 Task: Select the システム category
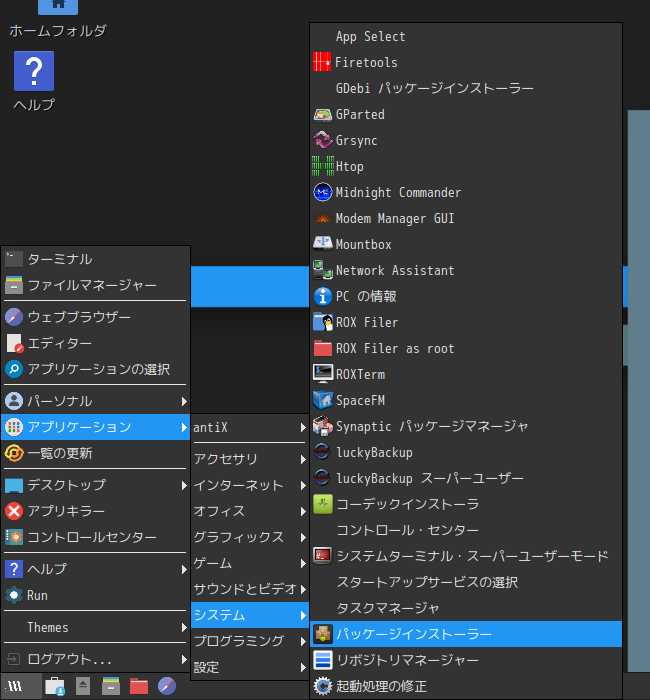tap(250, 615)
